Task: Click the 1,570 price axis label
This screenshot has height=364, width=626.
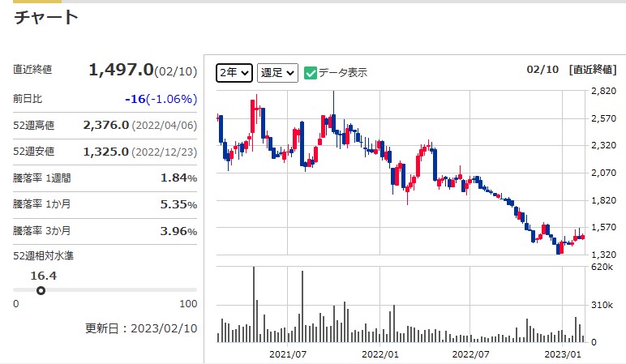Action: coord(603,227)
